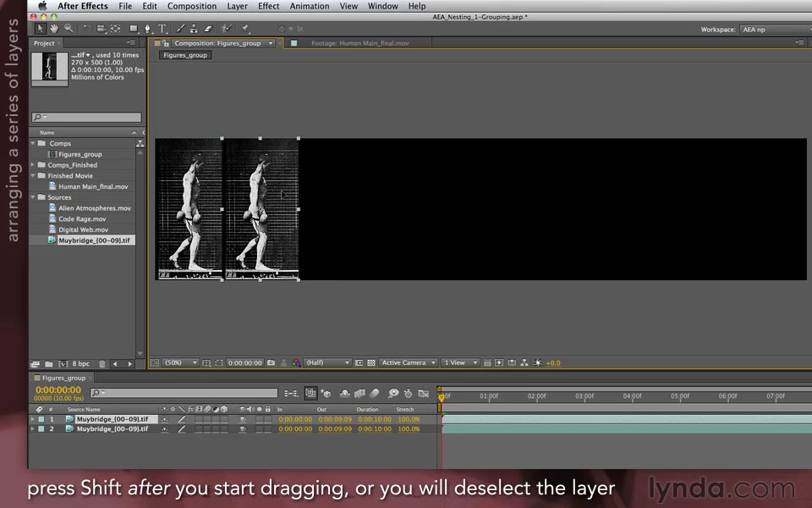The height and width of the screenshot is (508, 812).
Task: Collapse the Finished Movie folder
Action: pos(33,176)
